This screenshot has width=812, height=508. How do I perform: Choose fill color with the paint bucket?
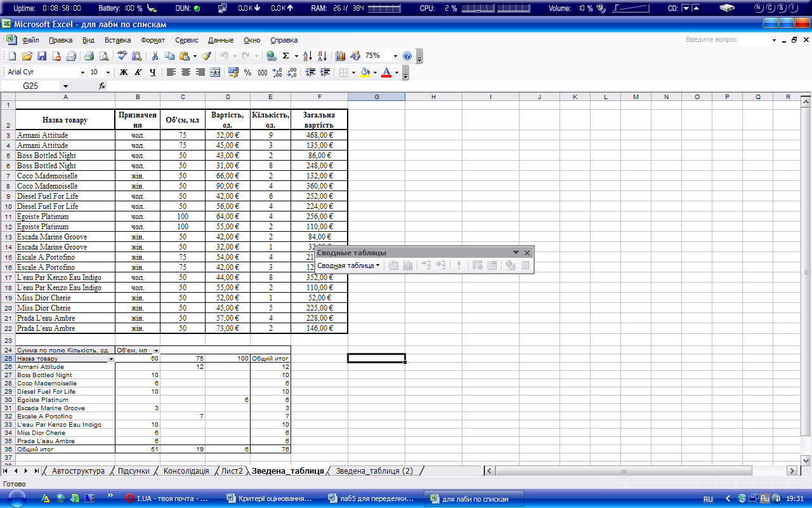pos(365,72)
